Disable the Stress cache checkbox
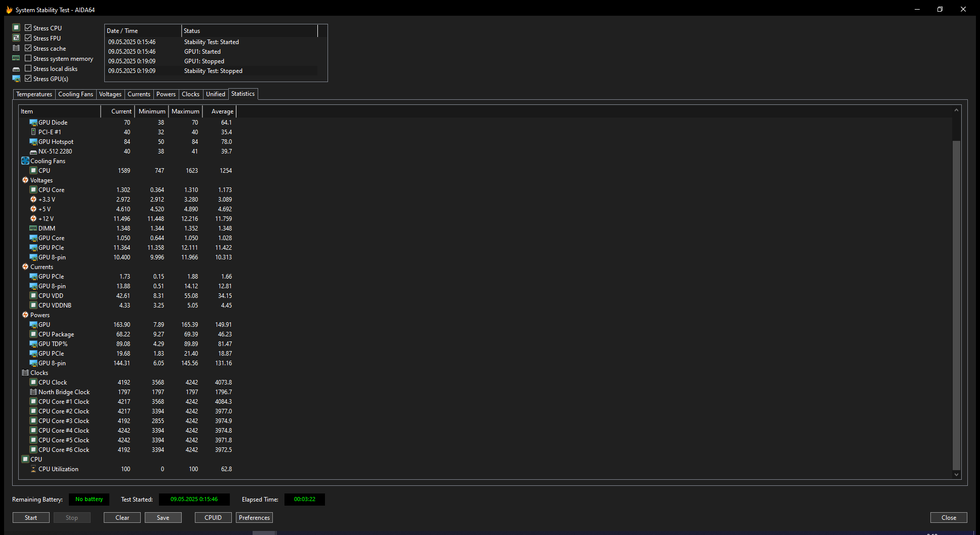This screenshot has height=535, width=980. pyautogui.click(x=28, y=48)
